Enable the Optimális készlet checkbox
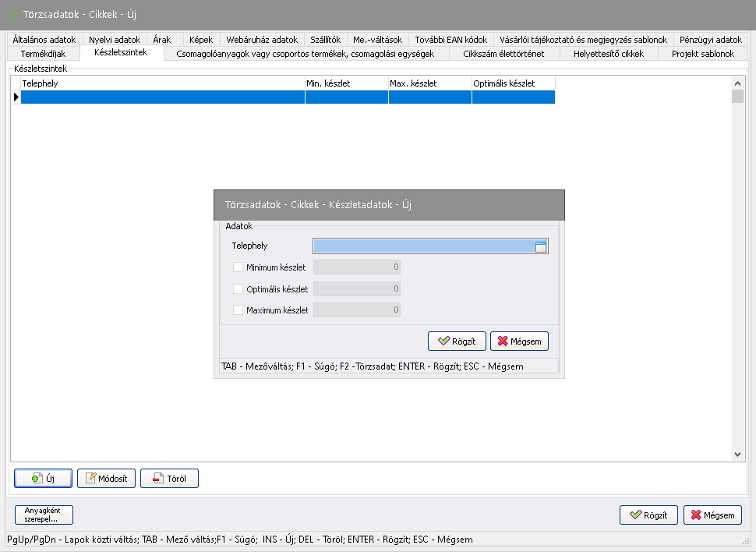Screen dimensions: 756x552 click(x=238, y=288)
